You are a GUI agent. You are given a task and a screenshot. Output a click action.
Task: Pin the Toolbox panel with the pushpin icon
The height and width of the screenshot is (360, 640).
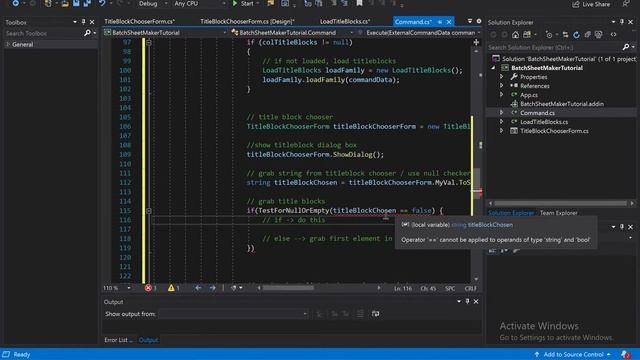[84, 22]
